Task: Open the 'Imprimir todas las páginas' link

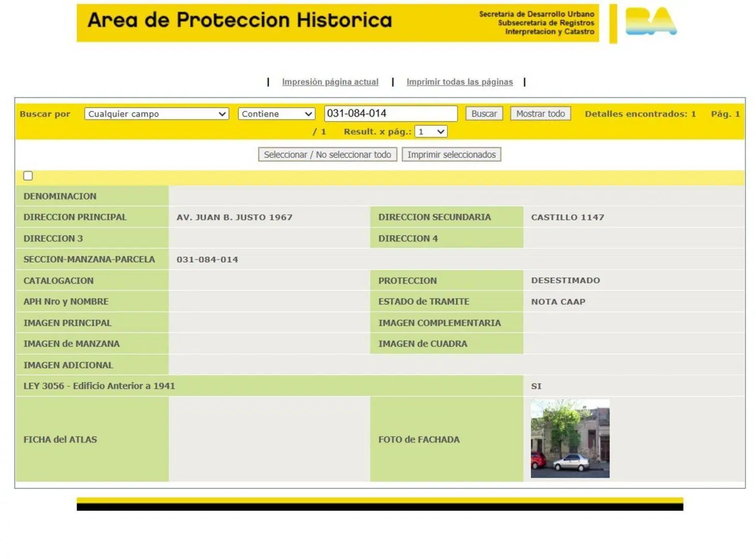Action: (x=459, y=82)
